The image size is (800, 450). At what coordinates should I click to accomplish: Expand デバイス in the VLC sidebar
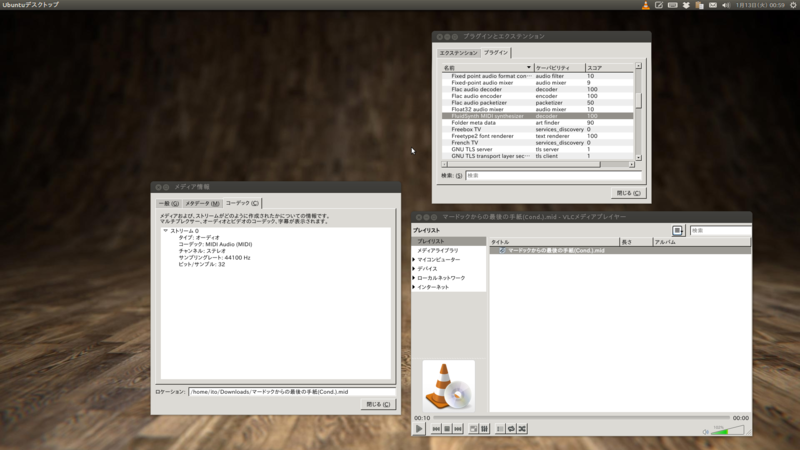click(414, 269)
